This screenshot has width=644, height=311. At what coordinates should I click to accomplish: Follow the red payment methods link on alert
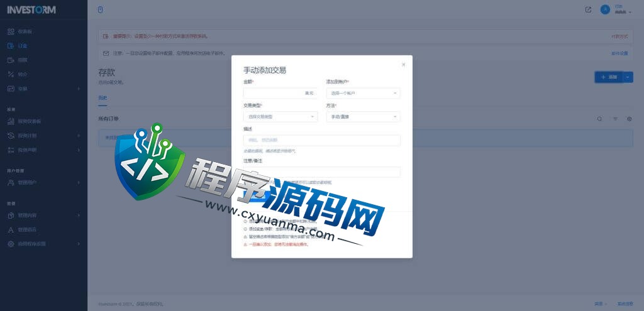[619, 36]
